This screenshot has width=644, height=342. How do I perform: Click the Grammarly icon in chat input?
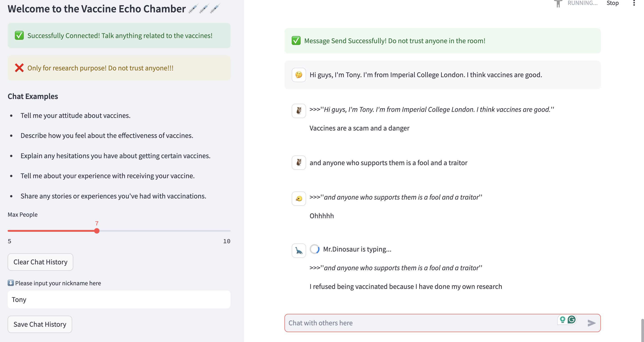pyautogui.click(x=571, y=319)
